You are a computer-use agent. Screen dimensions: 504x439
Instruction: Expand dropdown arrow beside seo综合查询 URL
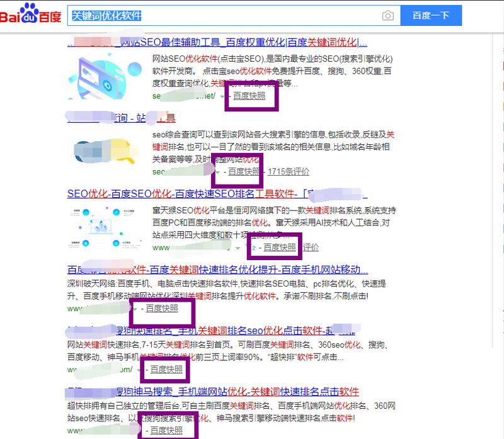[218, 172]
